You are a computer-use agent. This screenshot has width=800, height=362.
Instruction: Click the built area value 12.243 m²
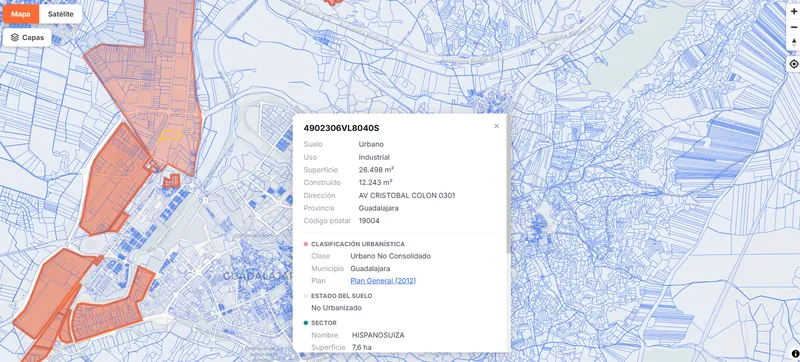[376, 183]
